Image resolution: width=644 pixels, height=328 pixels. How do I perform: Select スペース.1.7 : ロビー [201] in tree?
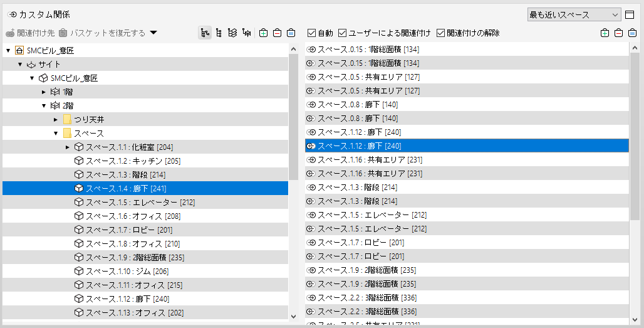point(145,230)
